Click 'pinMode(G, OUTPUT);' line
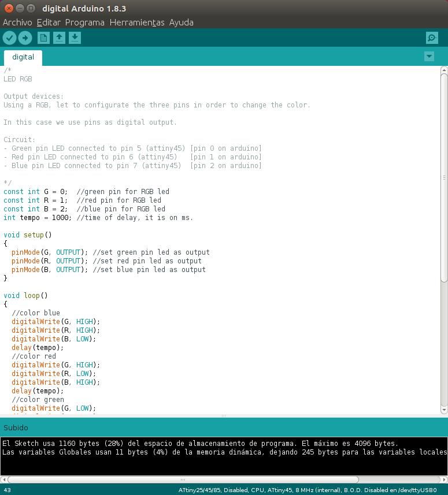Image resolution: width=448 pixels, height=495 pixels. click(x=110, y=252)
